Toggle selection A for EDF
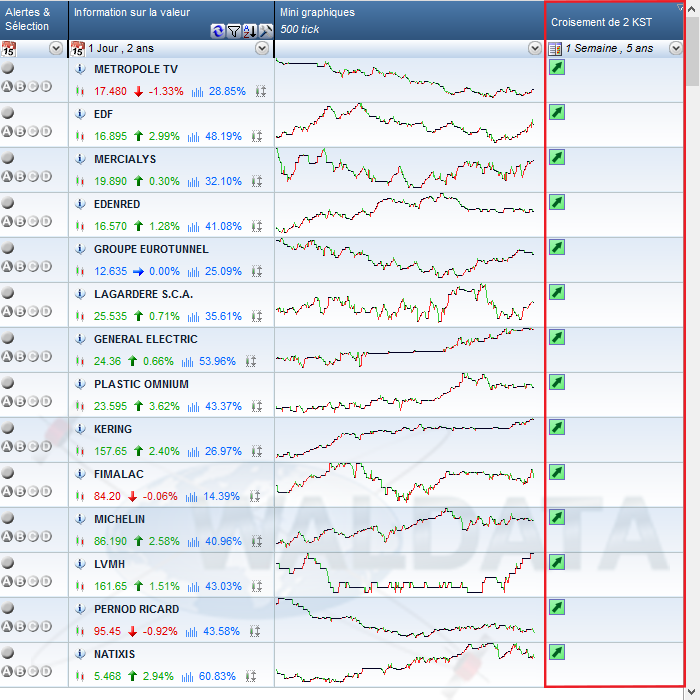700x700 pixels. [7, 131]
